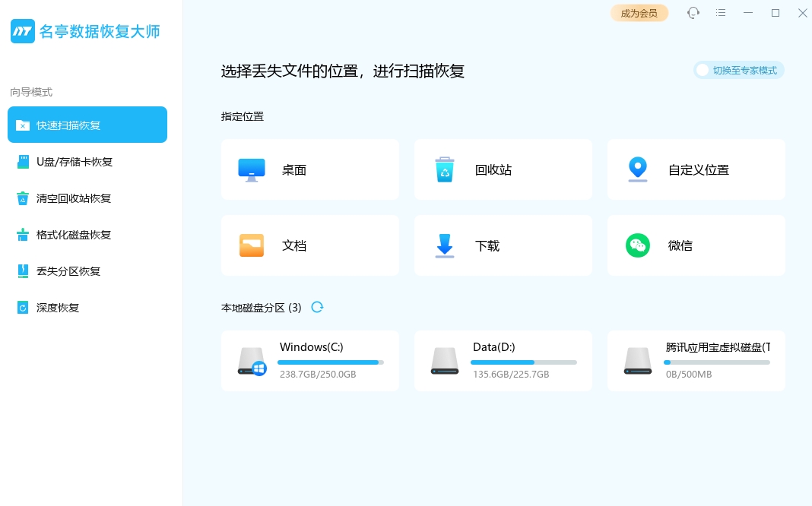Maximize the application window
812x506 pixels.
click(x=776, y=13)
